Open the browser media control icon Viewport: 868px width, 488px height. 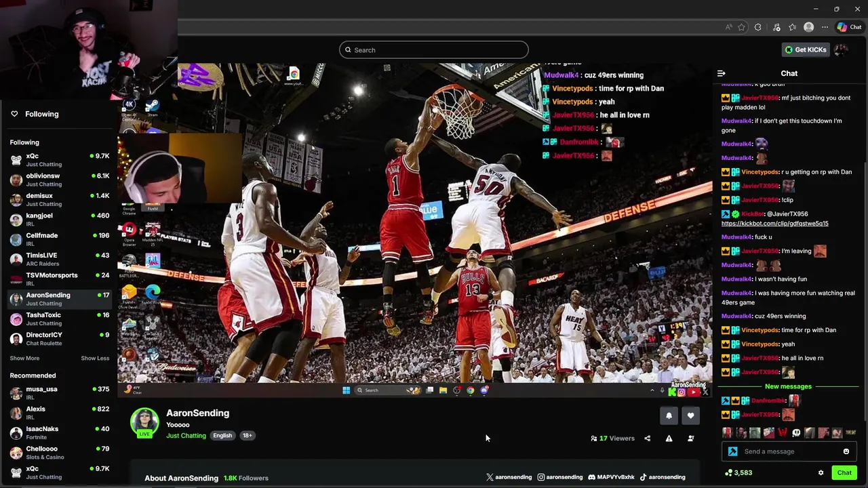tap(776, 27)
